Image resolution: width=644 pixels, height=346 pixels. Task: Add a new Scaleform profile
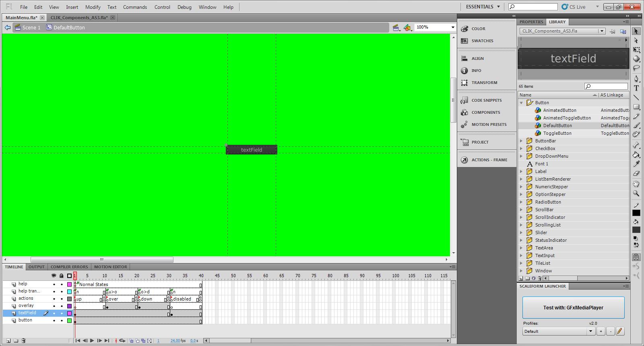pos(601,332)
